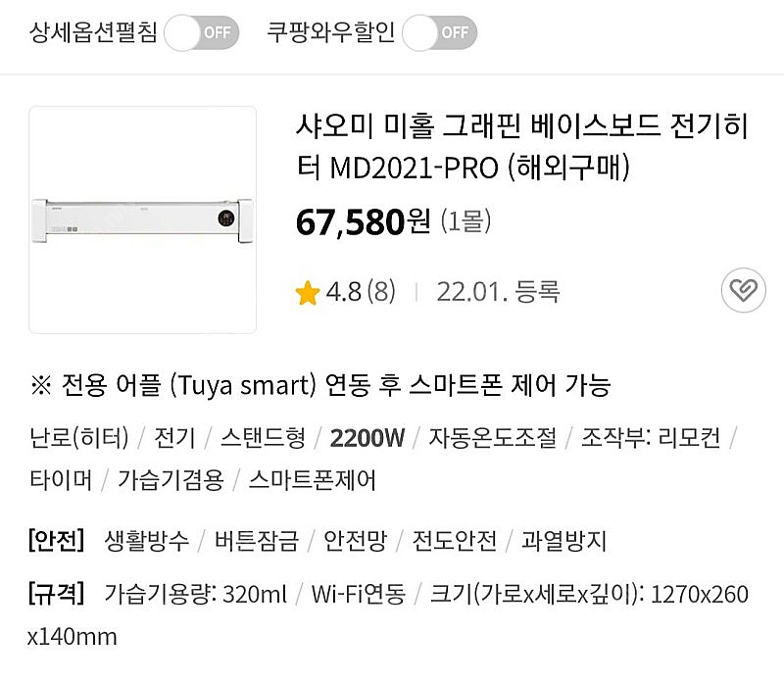The height and width of the screenshot is (682, 784).
Task: Click the 2200W power spec
Action: 367,437
